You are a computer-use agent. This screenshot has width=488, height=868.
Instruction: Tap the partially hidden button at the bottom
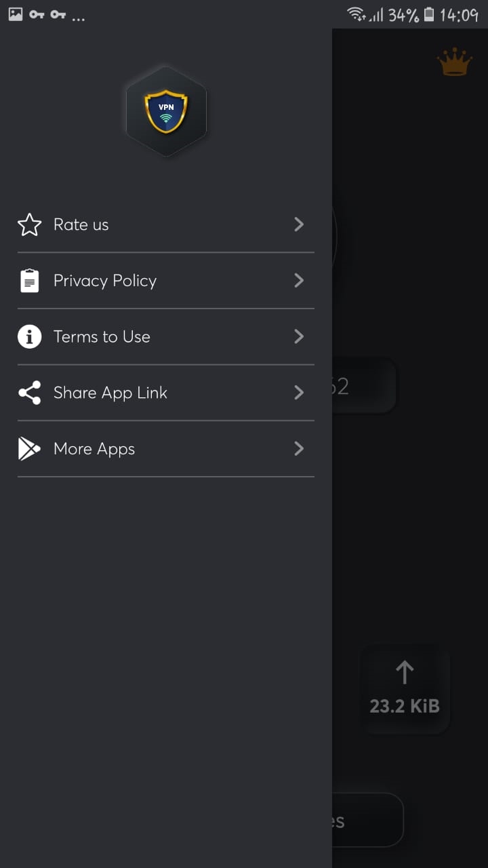click(x=368, y=820)
